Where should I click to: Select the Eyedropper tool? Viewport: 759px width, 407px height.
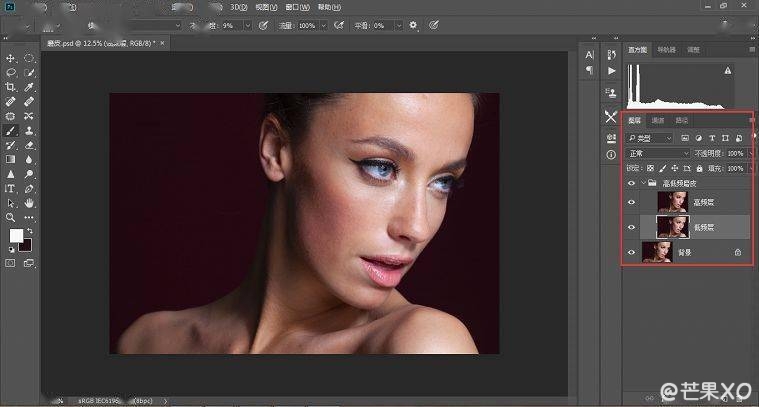click(29, 87)
